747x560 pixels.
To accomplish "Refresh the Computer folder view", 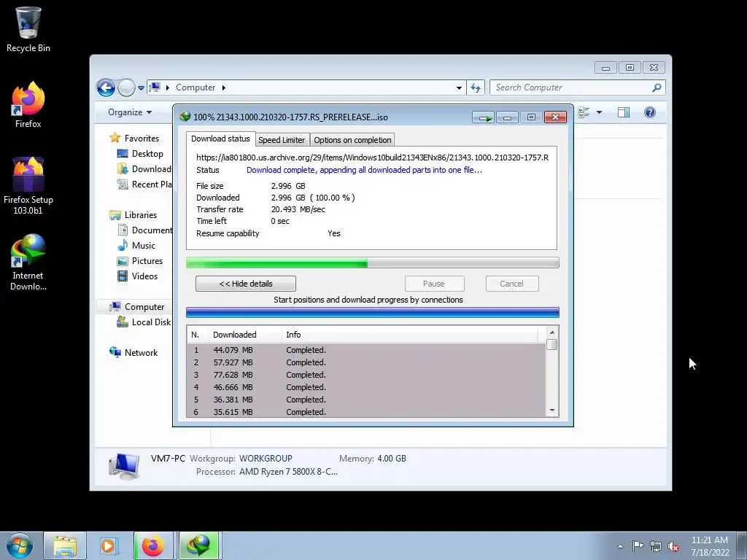I will (476, 87).
